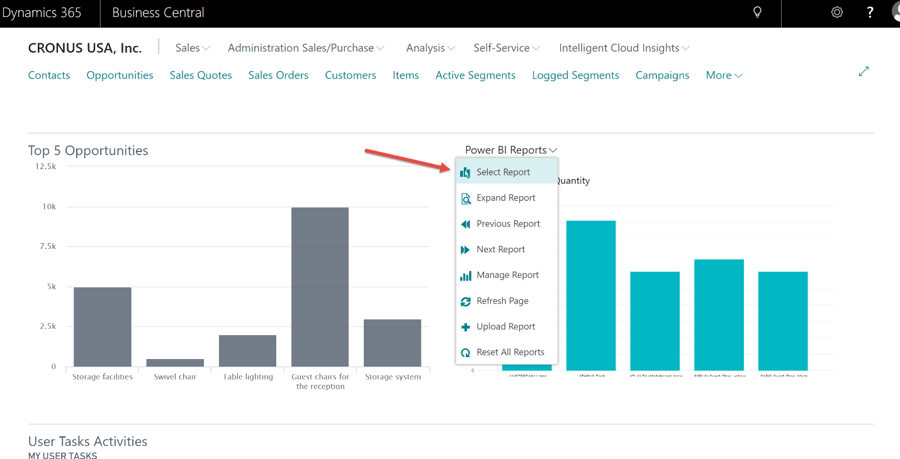Click the Storage system chart bar
Screen dimensions: 900x459
point(393,343)
